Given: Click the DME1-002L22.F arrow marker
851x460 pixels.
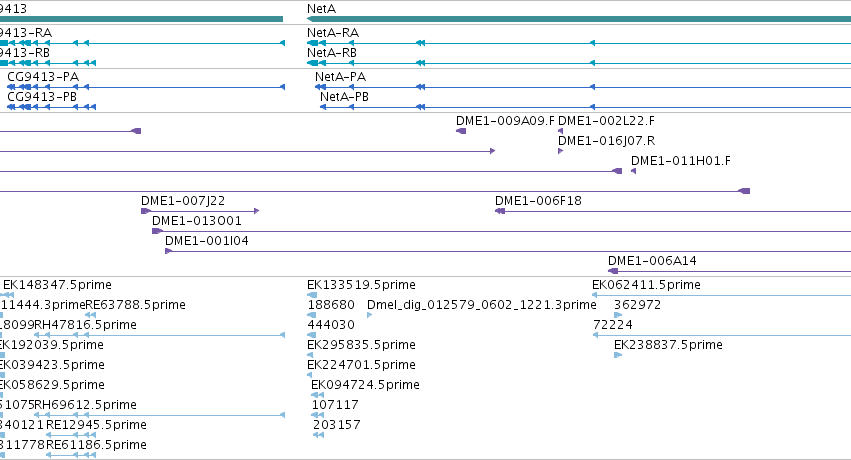Looking at the screenshot, I should coord(561,131).
